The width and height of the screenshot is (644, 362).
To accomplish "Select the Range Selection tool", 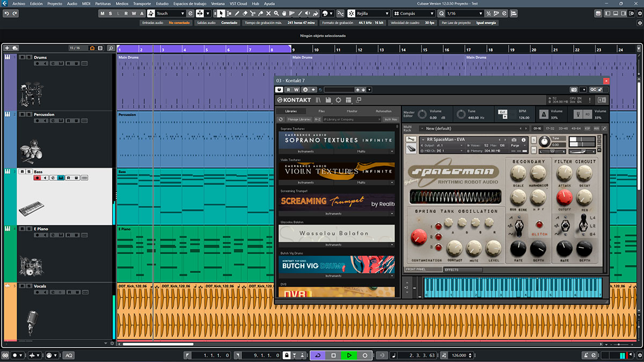I will pos(229,13).
